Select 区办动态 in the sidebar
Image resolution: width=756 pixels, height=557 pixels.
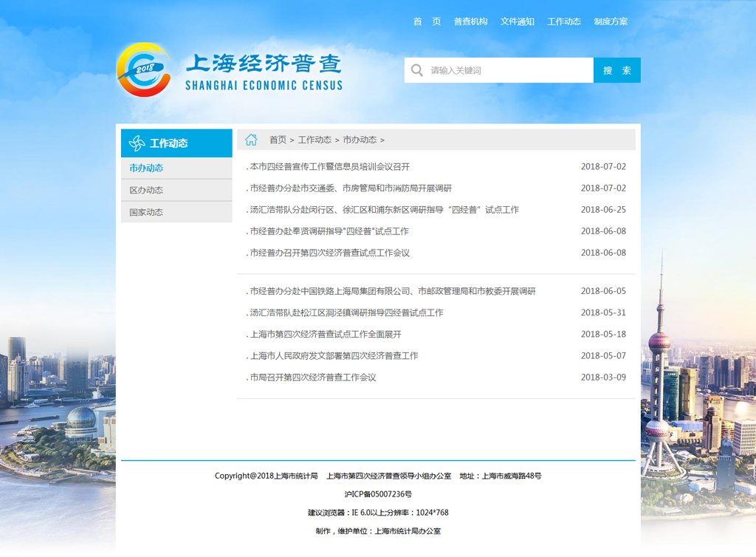[x=176, y=190]
